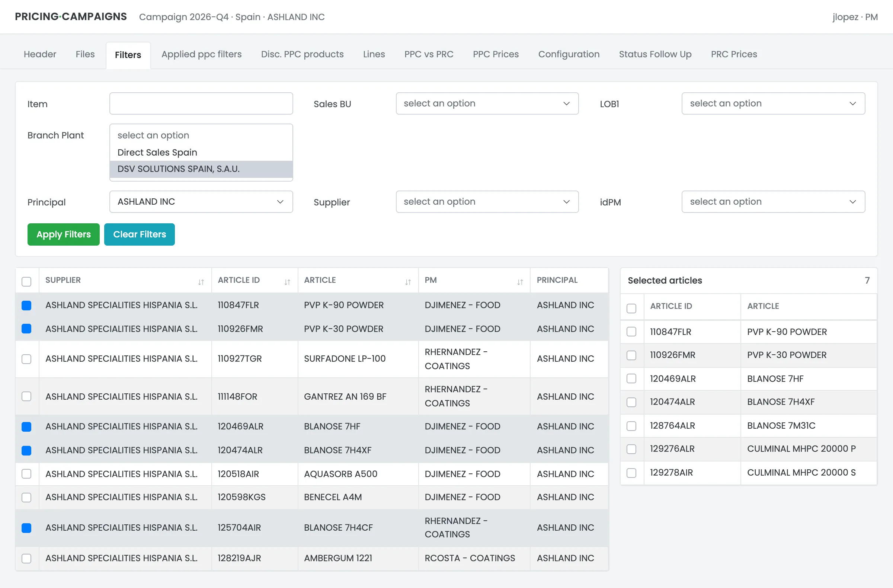This screenshot has height=588, width=893.
Task: Open the Supplier filter dropdown
Action: (487, 202)
